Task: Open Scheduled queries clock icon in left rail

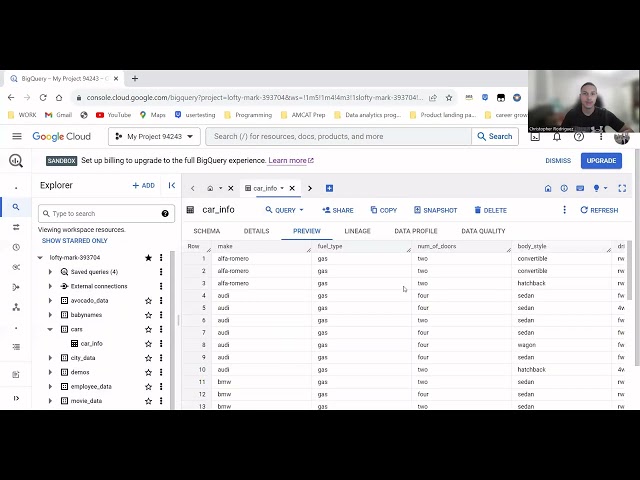Action: click(x=16, y=247)
